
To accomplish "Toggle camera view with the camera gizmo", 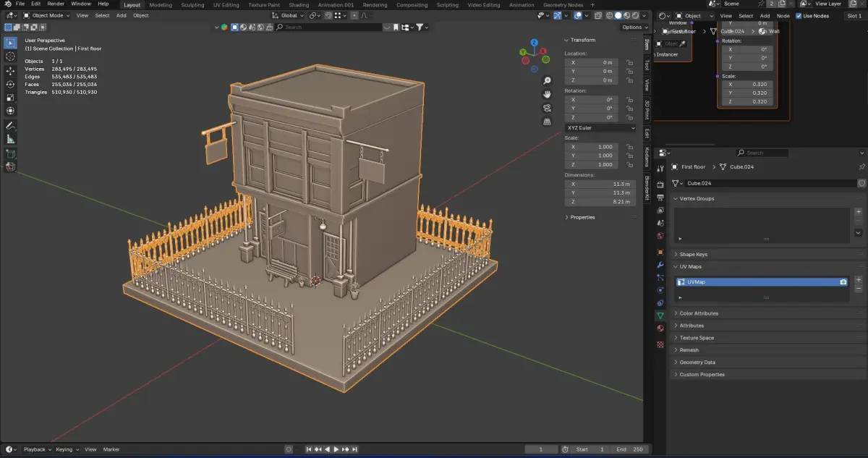I will coord(548,108).
